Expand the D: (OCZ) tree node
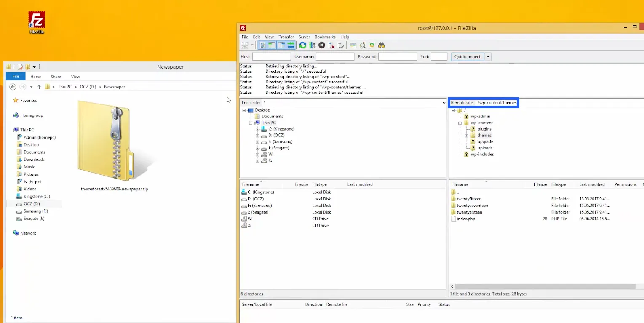 pos(257,136)
